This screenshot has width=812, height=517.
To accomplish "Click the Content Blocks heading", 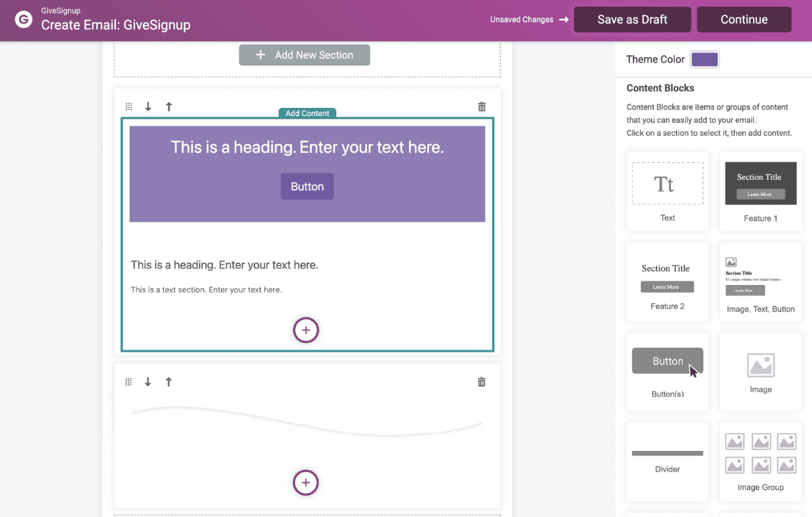I will pos(660,88).
